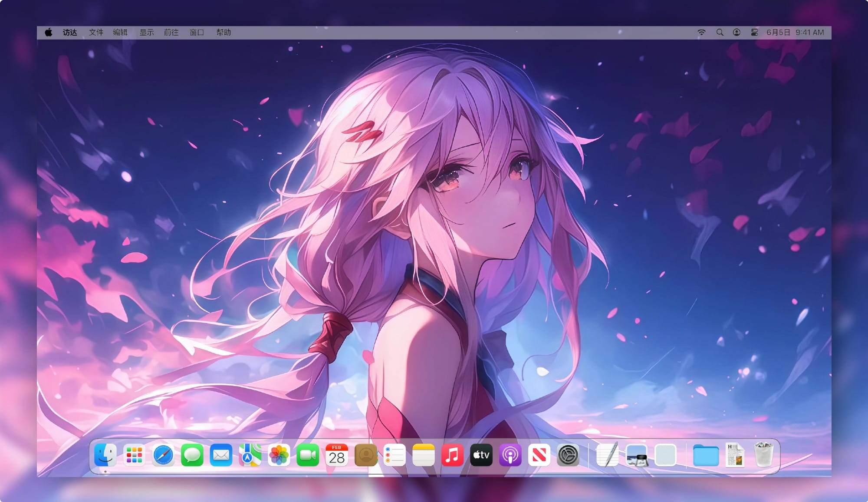The width and height of the screenshot is (868, 502).
Task: Open the Music app
Action: [452, 455]
